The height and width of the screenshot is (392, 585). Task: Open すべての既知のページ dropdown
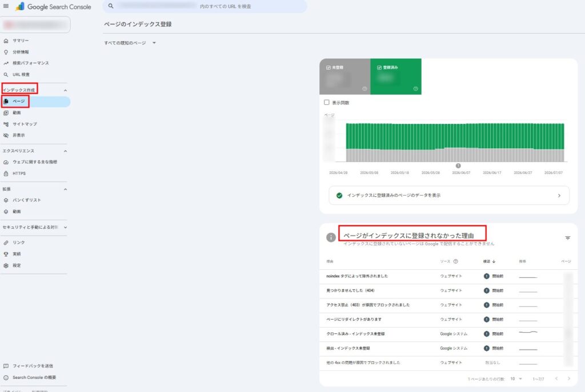point(130,43)
